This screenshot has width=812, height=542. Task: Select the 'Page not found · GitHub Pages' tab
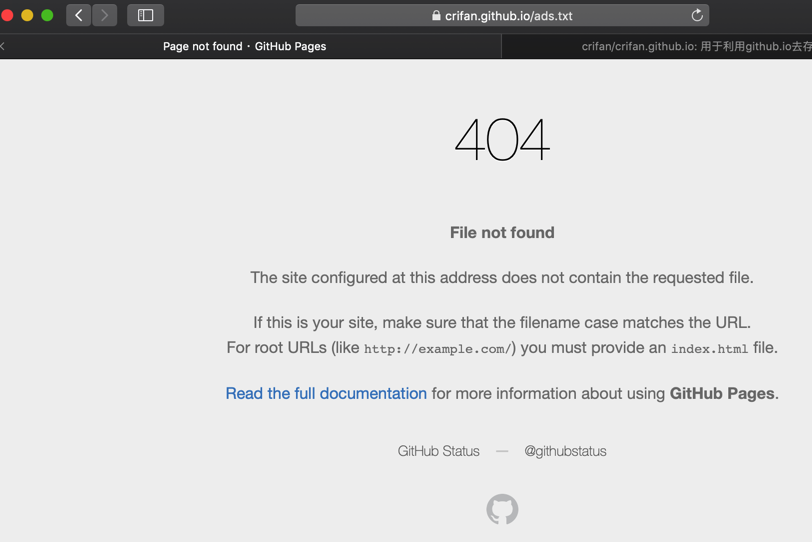244,46
